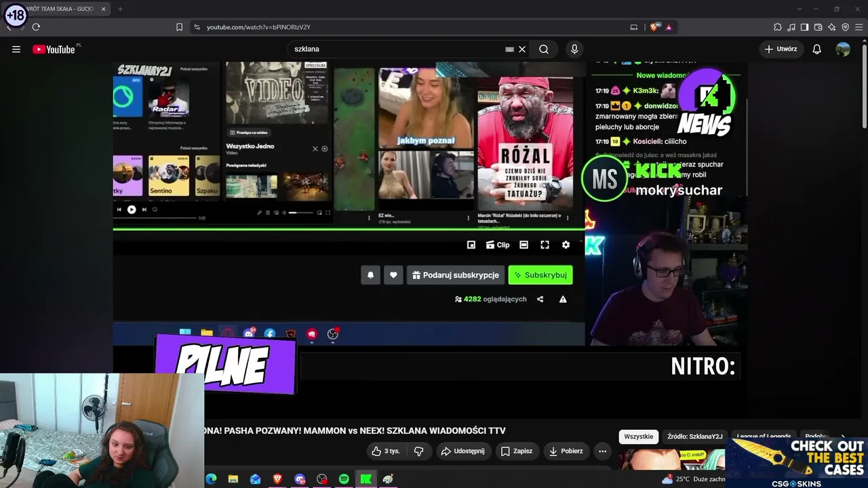Screen dimensions: 868x488
Task: Start voice search with the microphone
Action: [x=574, y=49]
